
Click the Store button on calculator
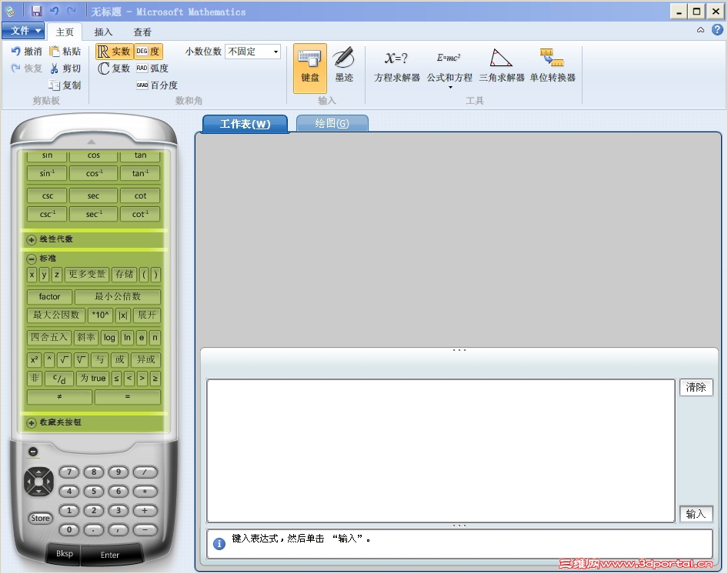pyautogui.click(x=40, y=519)
